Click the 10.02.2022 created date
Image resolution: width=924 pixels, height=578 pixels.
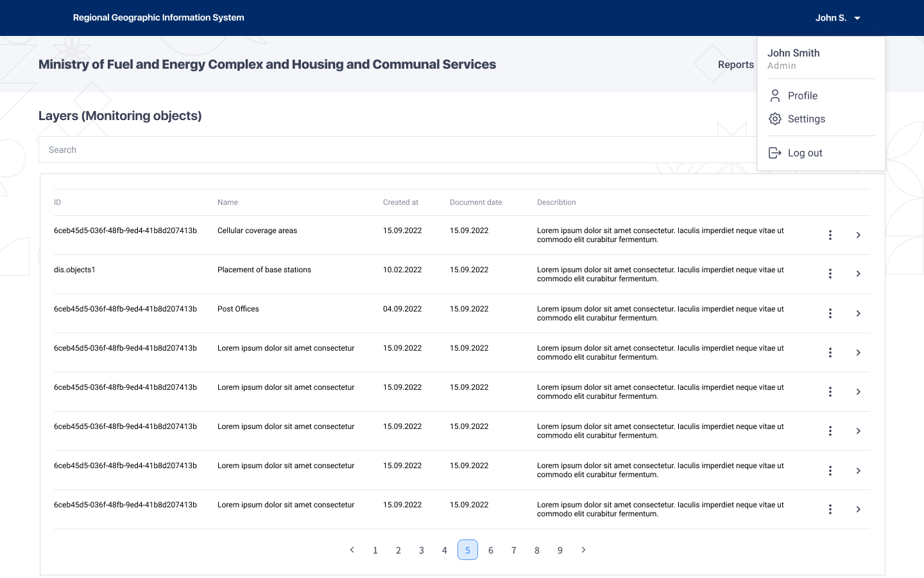pos(402,270)
